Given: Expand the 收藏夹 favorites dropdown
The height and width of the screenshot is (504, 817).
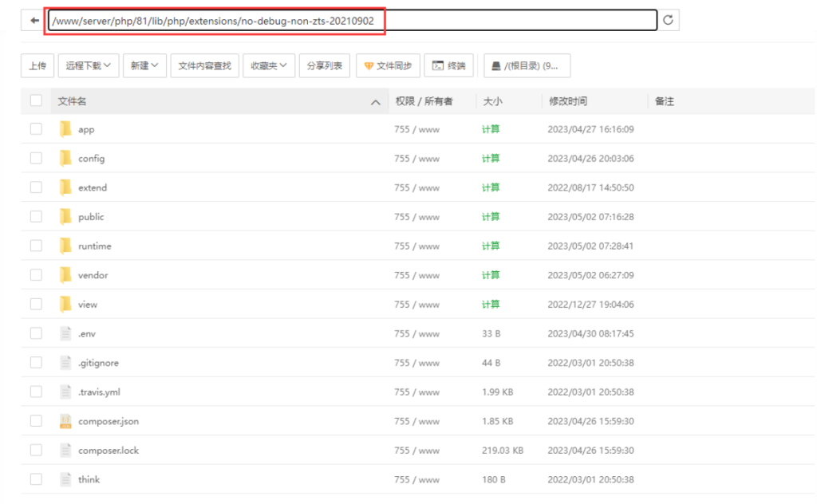Looking at the screenshot, I should point(269,66).
